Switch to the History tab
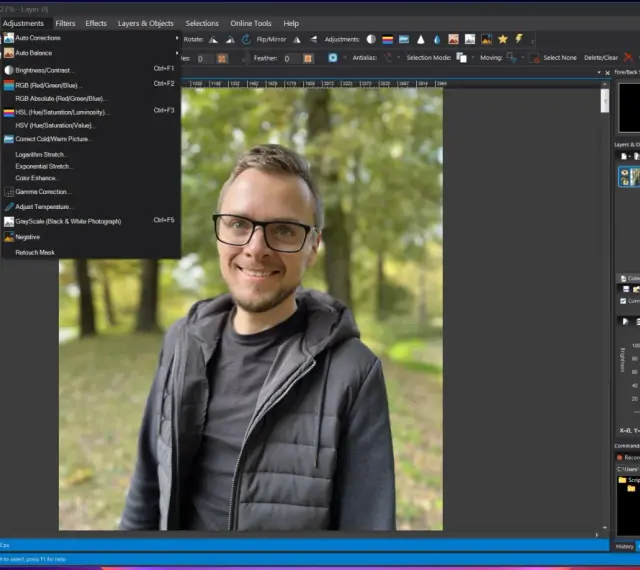 624,546
